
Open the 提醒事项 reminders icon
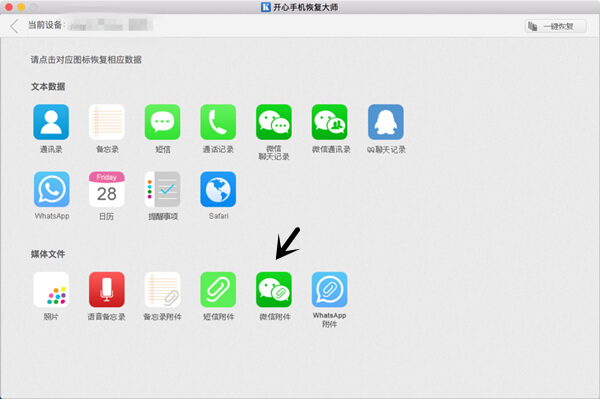click(x=162, y=189)
